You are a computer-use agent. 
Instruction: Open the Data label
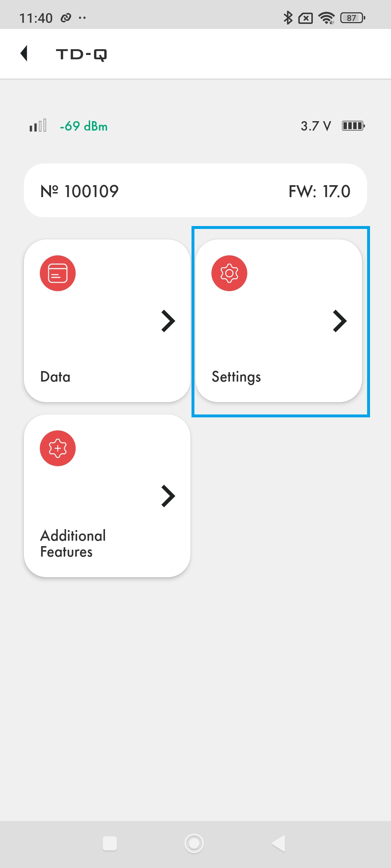pos(55,377)
